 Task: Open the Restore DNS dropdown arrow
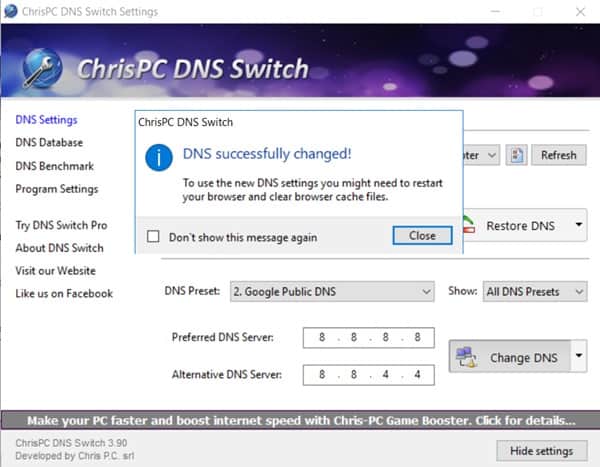tap(579, 225)
